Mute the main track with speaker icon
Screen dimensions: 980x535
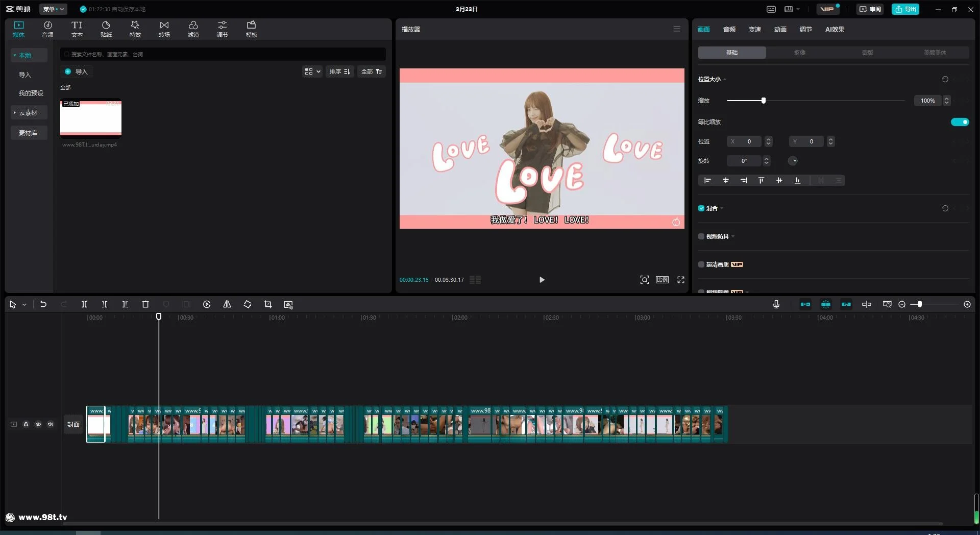[51, 424]
